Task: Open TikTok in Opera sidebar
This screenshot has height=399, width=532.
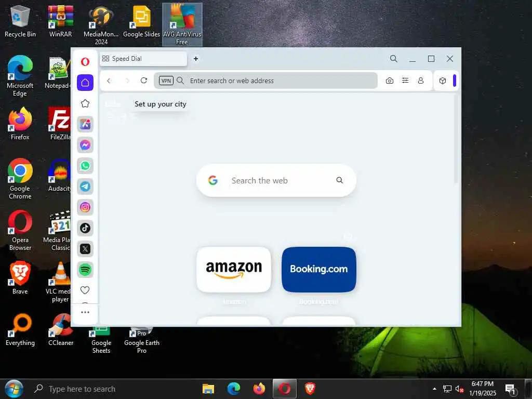Action: coord(85,228)
